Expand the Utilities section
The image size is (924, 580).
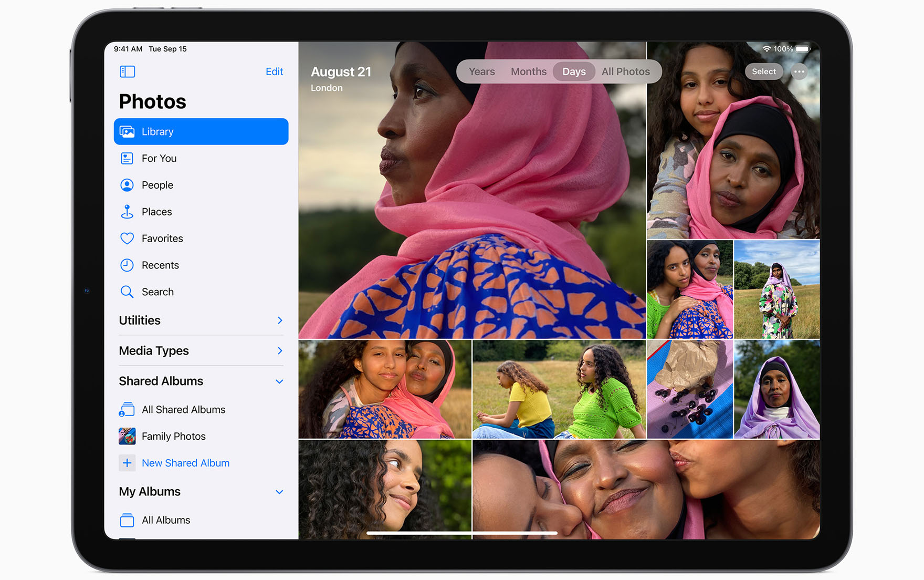point(279,320)
